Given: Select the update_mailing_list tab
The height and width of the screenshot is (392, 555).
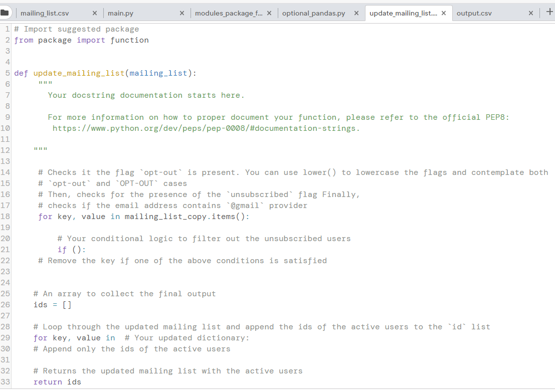Looking at the screenshot, I should coord(403,13).
